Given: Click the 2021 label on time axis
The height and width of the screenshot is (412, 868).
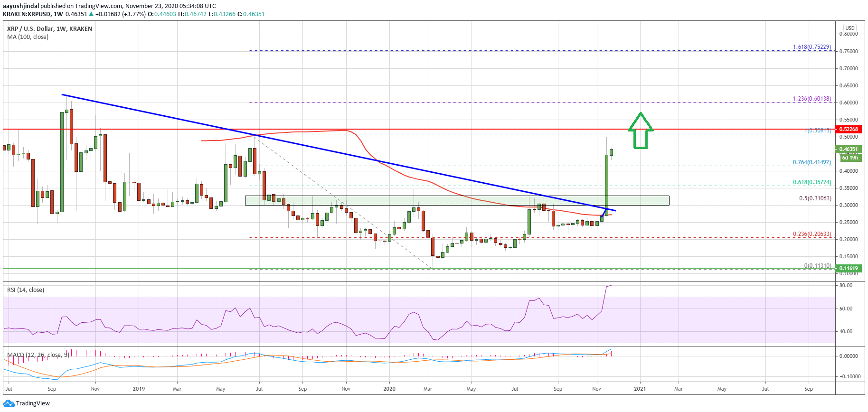Looking at the screenshot, I should tap(640, 389).
